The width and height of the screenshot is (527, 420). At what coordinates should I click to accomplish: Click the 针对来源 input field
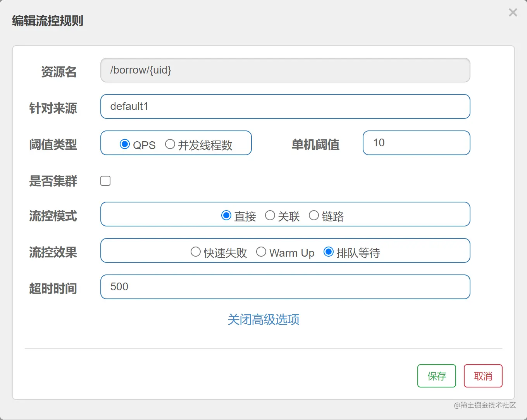285,106
